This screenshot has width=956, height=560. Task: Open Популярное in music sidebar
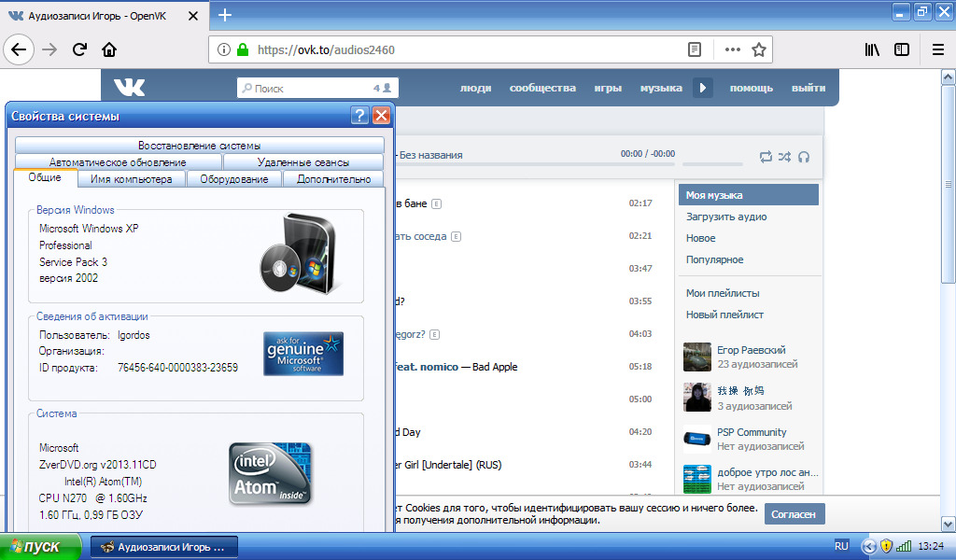click(714, 259)
